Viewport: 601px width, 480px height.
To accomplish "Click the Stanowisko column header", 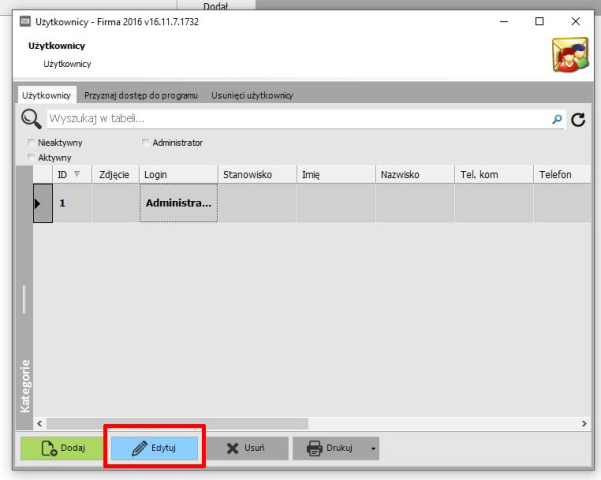I will coord(257,174).
